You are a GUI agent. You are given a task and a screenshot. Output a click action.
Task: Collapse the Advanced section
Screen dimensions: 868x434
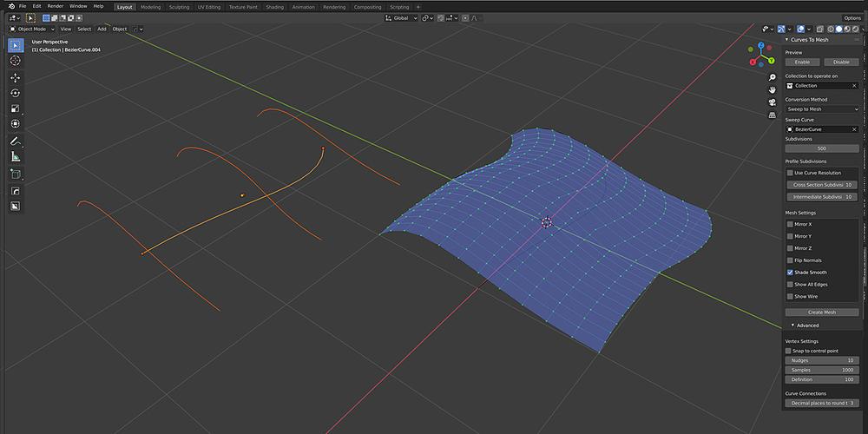click(x=792, y=325)
